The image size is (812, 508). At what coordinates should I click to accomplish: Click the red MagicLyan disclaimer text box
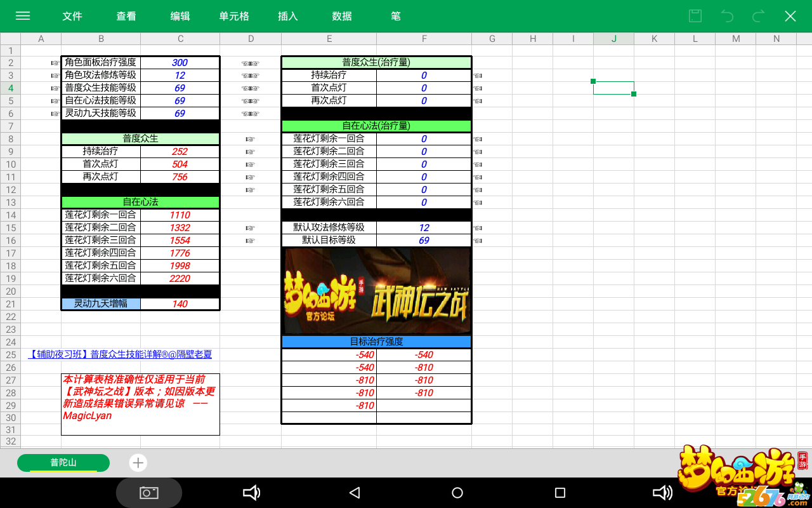(140, 404)
